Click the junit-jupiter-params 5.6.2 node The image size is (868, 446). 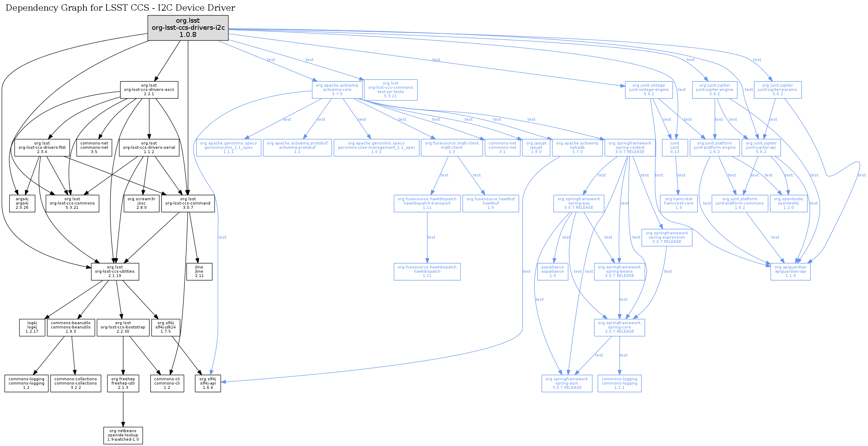coord(777,90)
